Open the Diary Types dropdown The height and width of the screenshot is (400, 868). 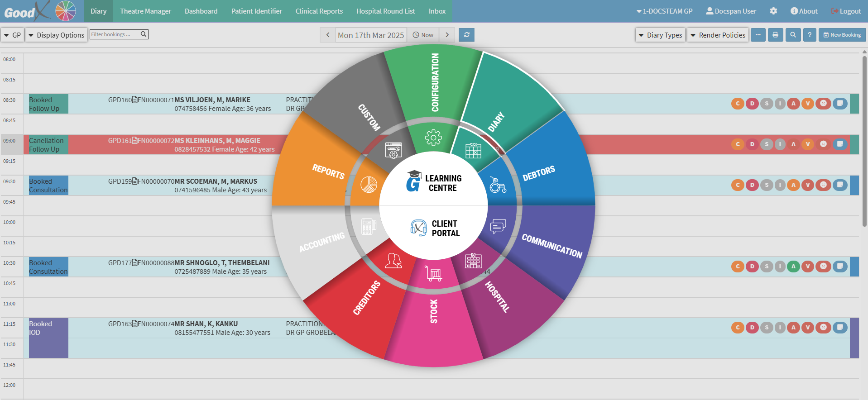coord(660,35)
